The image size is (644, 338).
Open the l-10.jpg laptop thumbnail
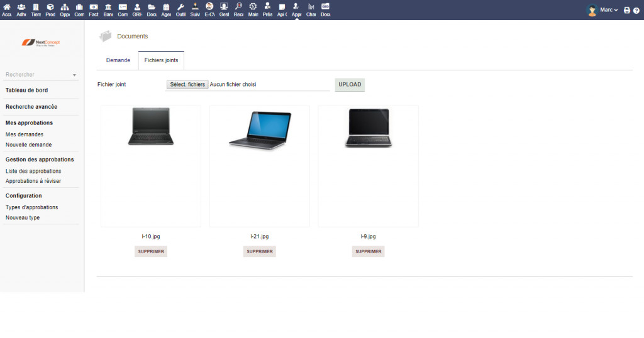pyautogui.click(x=151, y=127)
